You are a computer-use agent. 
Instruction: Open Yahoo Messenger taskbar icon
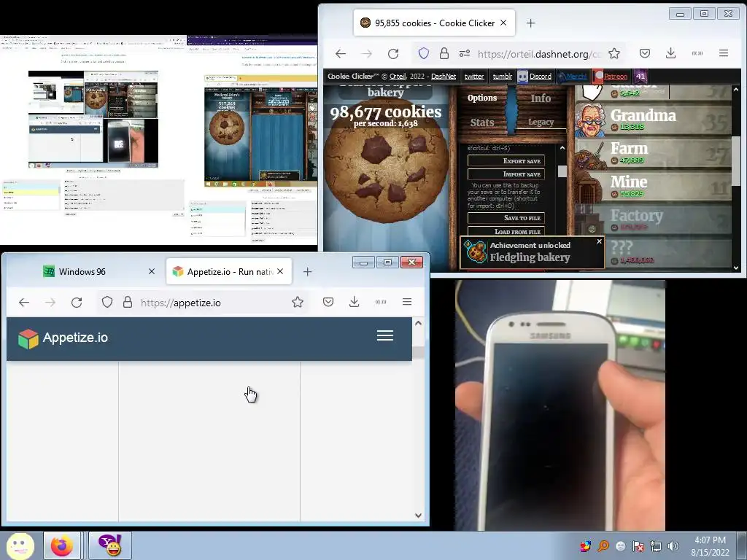click(110, 545)
